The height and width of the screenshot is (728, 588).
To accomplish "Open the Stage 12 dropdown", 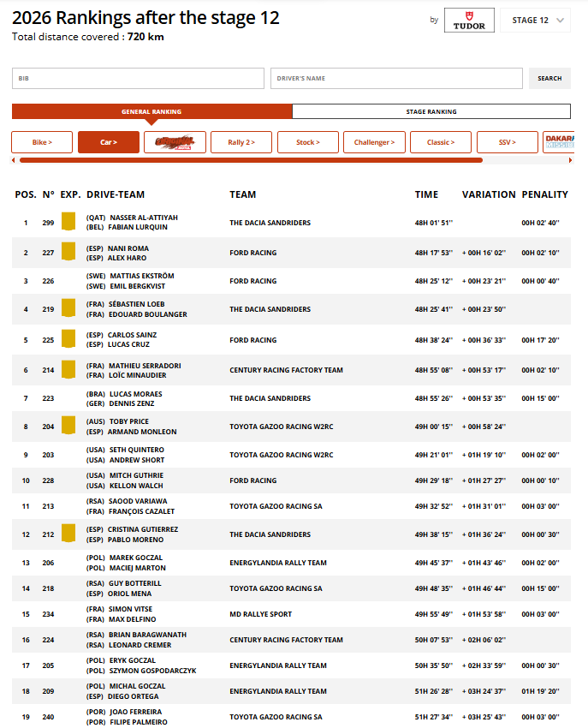I will [x=535, y=21].
